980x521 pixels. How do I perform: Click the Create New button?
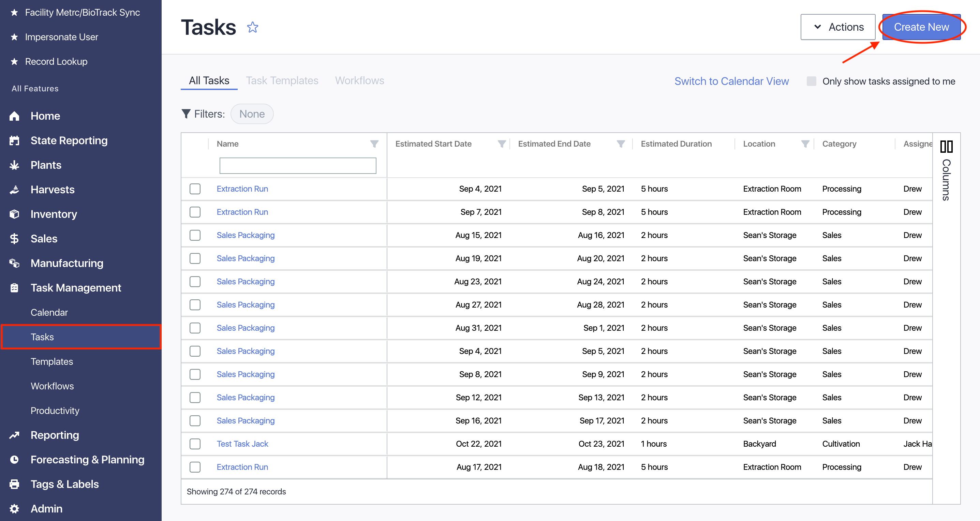921,27
